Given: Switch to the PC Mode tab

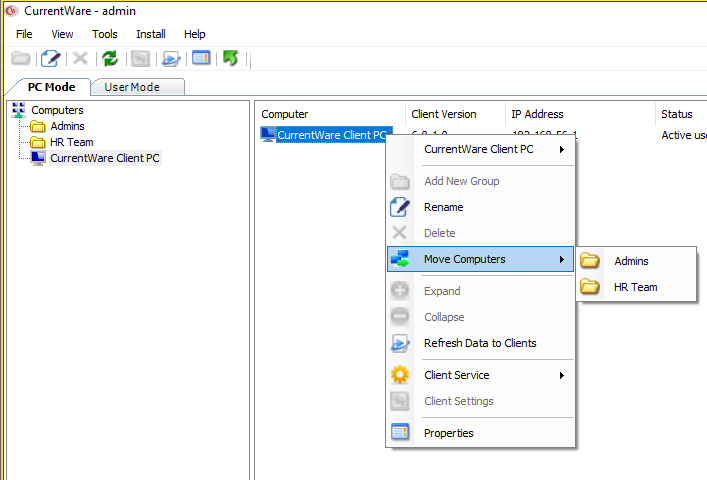Looking at the screenshot, I should click(51, 87).
